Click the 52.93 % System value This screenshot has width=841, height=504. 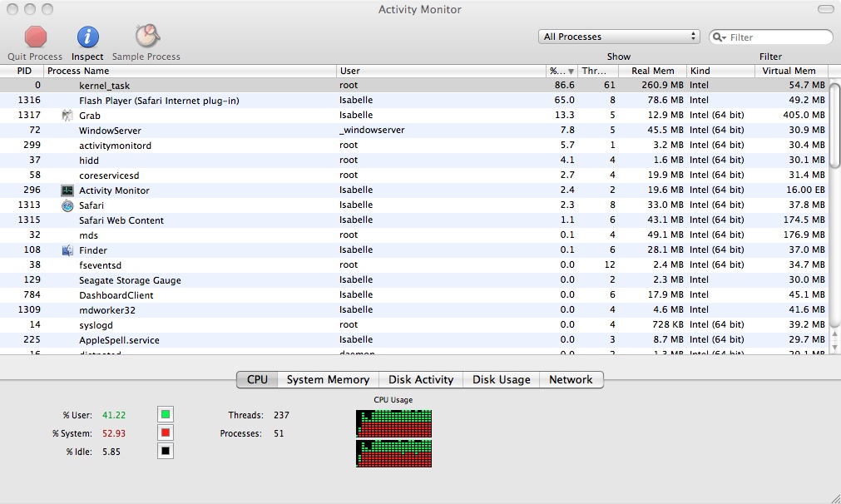pyautogui.click(x=114, y=433)
